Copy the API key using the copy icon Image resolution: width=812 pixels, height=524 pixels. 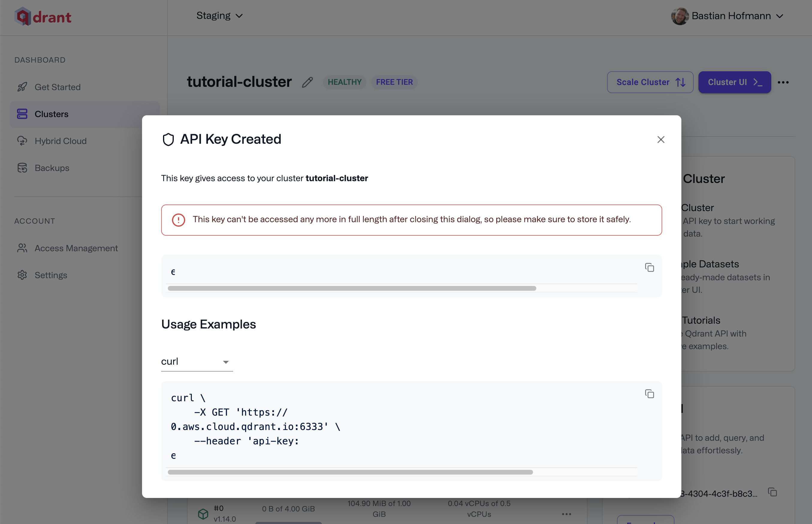649,268
